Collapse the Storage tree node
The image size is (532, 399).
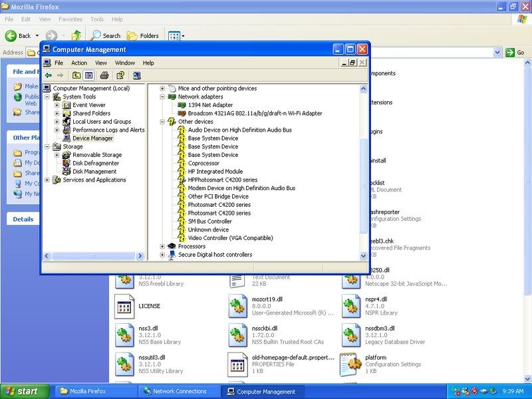[47, 146]
